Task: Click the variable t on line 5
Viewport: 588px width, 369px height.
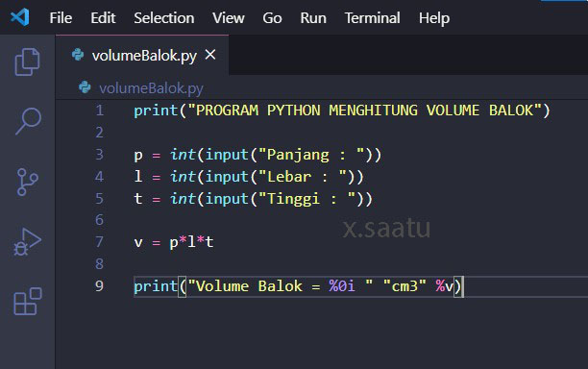Action: 138,198
